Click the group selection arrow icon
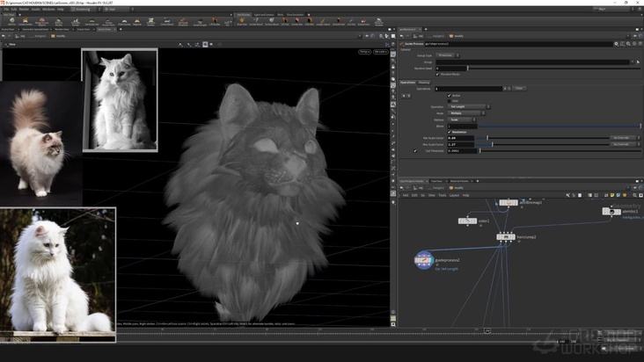The width and height of the screenshot is (644, 362). tap(638, 62)
